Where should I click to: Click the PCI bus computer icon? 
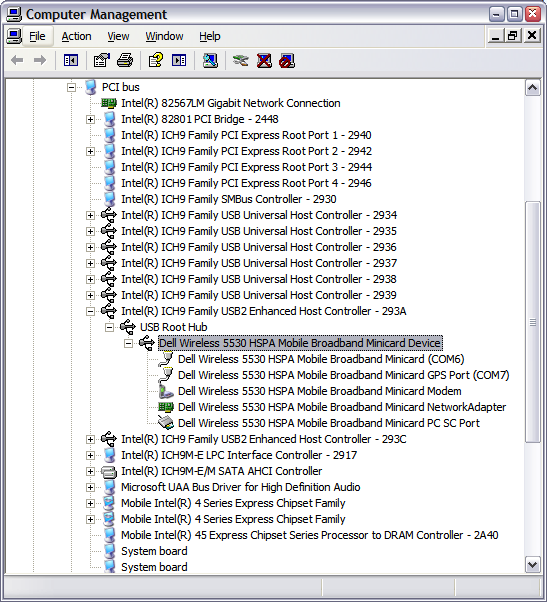point(91,87)
